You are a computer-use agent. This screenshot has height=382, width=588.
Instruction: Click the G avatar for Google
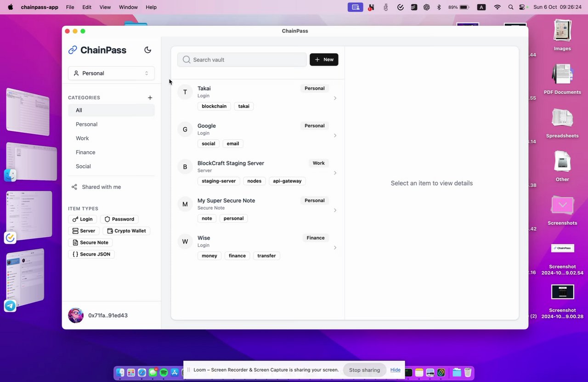pyautogui.click(x=185, y=129)
